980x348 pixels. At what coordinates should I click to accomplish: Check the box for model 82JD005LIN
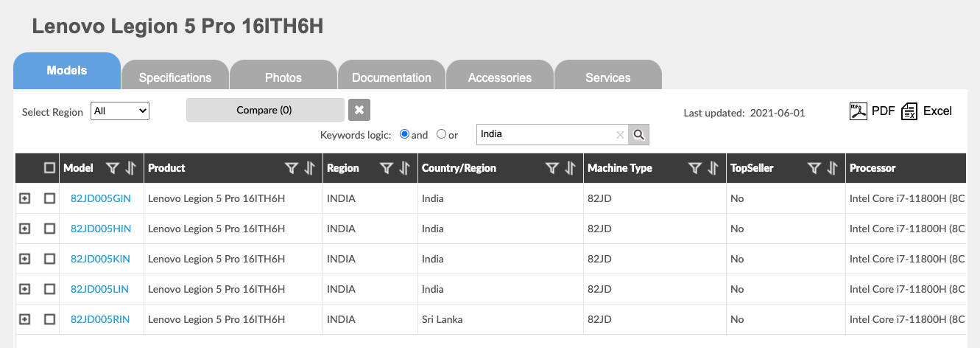(49, 289)
